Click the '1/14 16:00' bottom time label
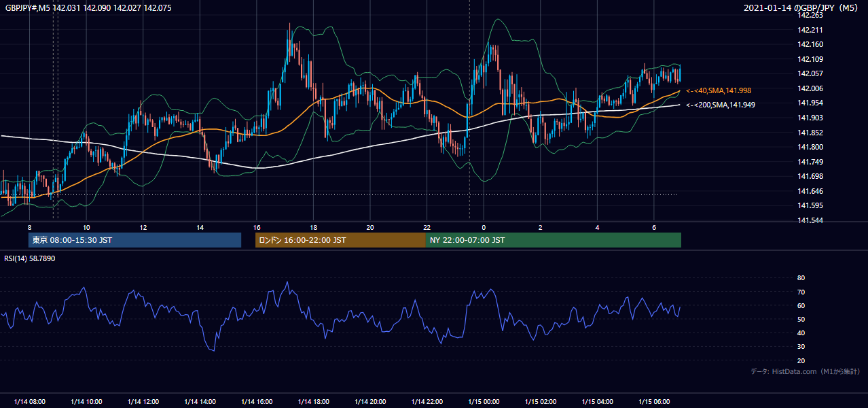Image resolution: width=868 pixels, height=408 pixels. point(256,402)
